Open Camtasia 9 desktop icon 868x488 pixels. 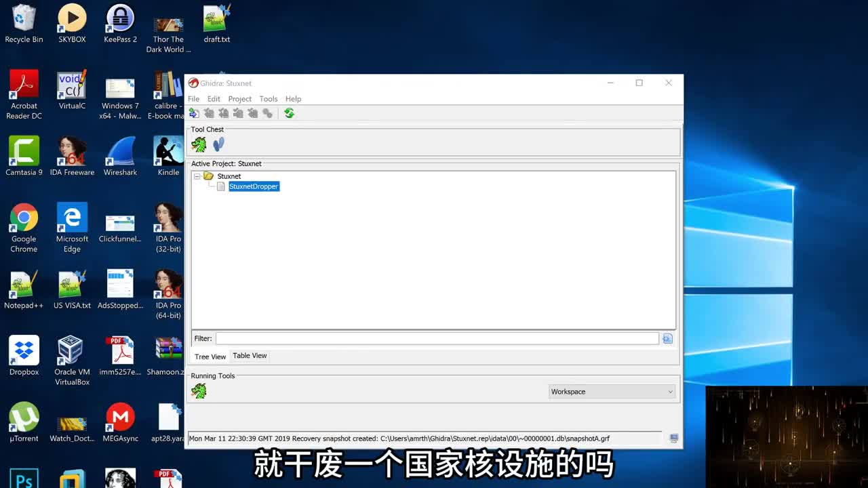[24, 157]
